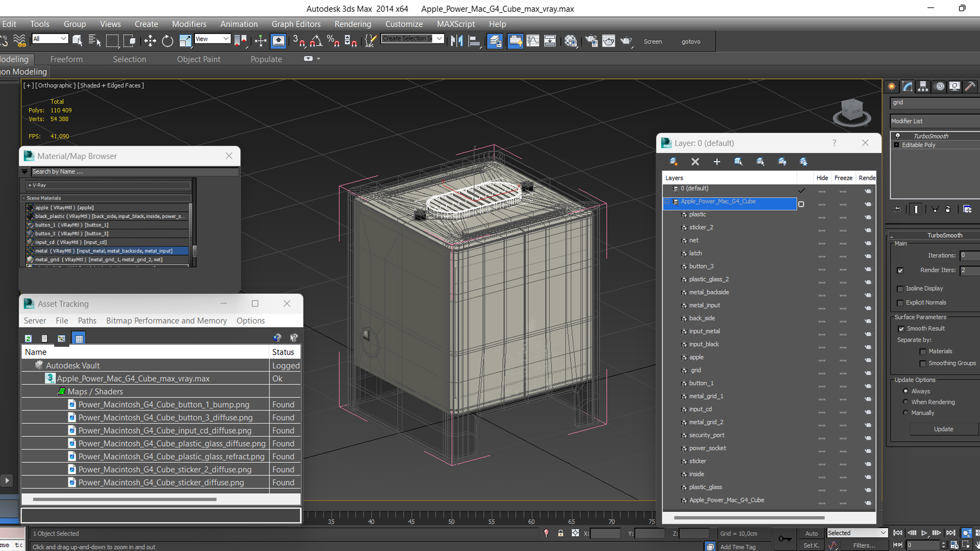Open the selection filter All dropdown
The height and width of the screenshot is (551, 980).
[x=50, y=39]
